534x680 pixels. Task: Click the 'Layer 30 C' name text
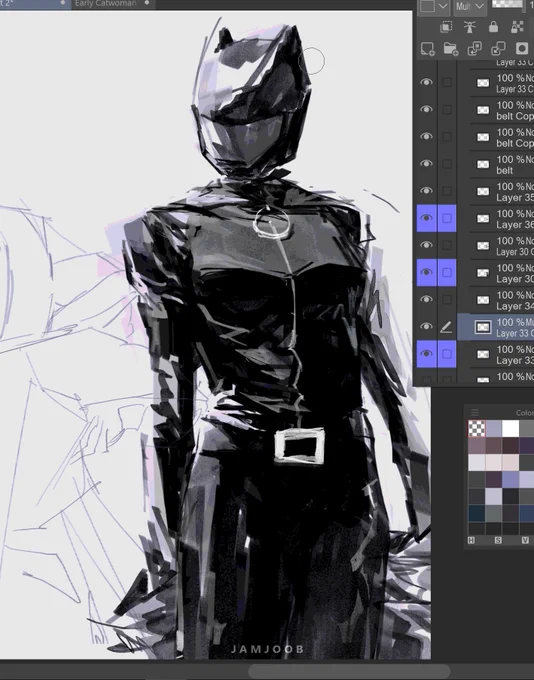click(x=515, y=252)
